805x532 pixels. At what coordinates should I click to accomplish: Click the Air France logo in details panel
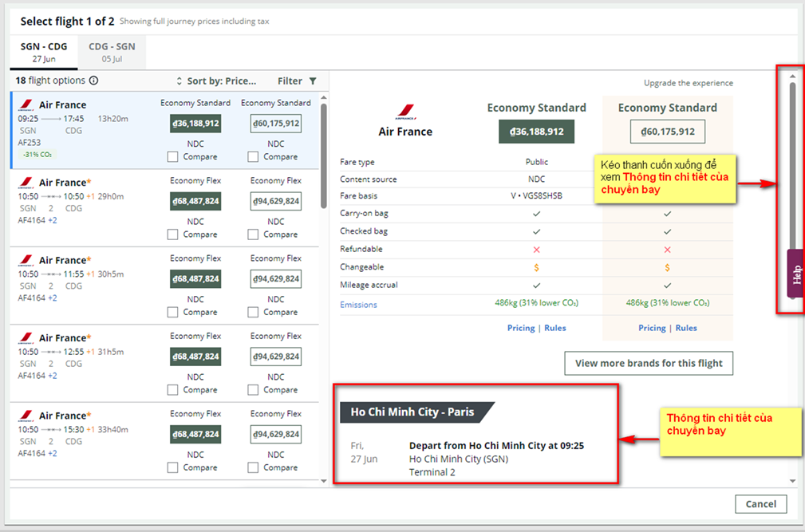click(x=405, y=112)
